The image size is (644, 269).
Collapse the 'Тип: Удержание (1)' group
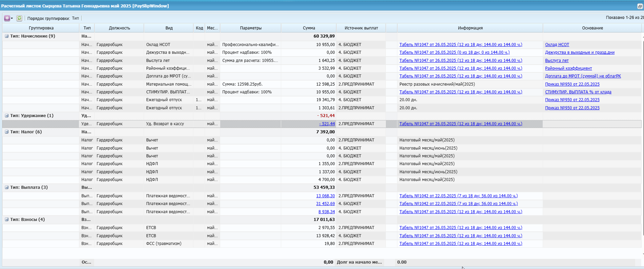pos(6,116)
